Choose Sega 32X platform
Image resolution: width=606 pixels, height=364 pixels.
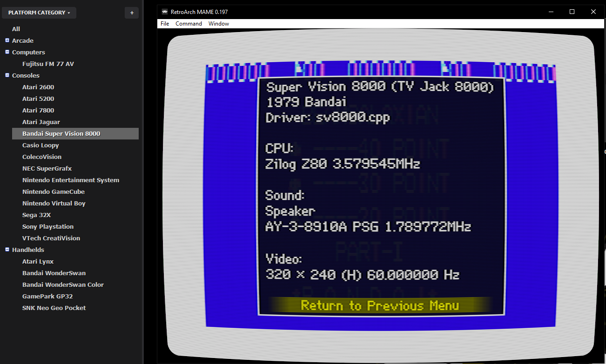coord(36,215)
